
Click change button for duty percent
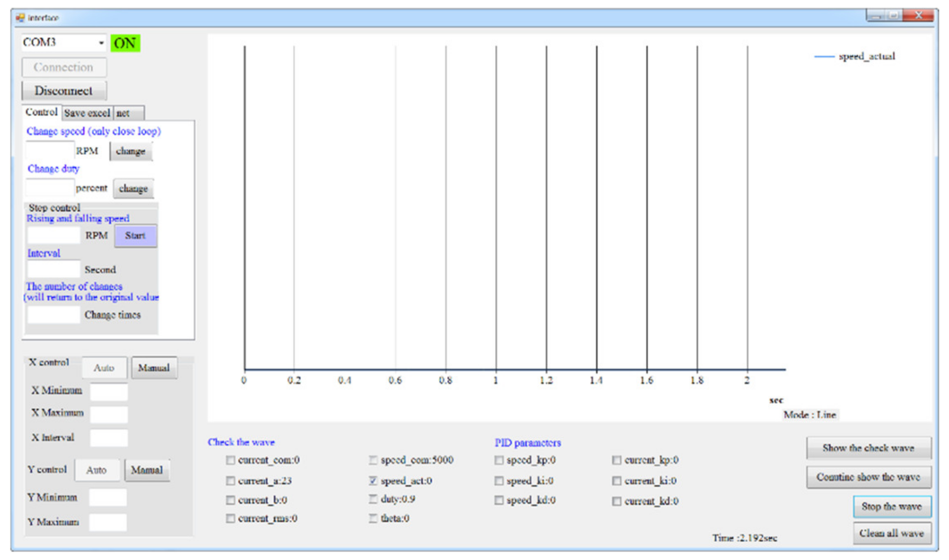(x=133, y=189)
